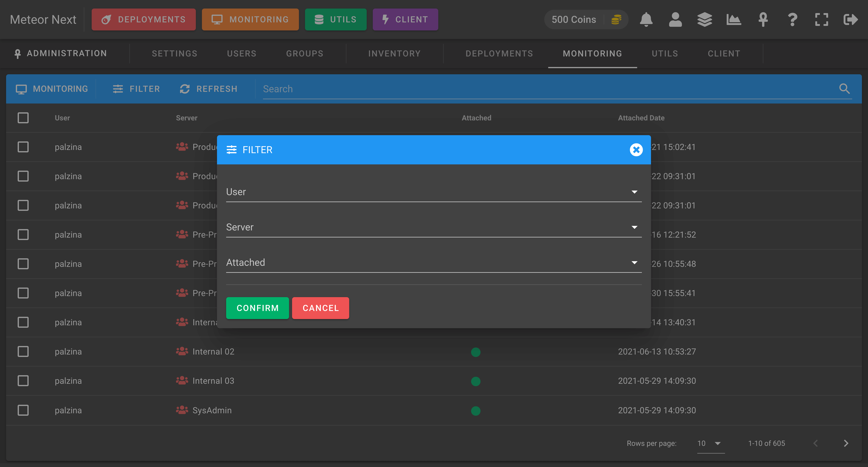Open the help question mark icon
Image resolution: width=868 pixels, height=467 pixels.
click(x=792, y=19)
